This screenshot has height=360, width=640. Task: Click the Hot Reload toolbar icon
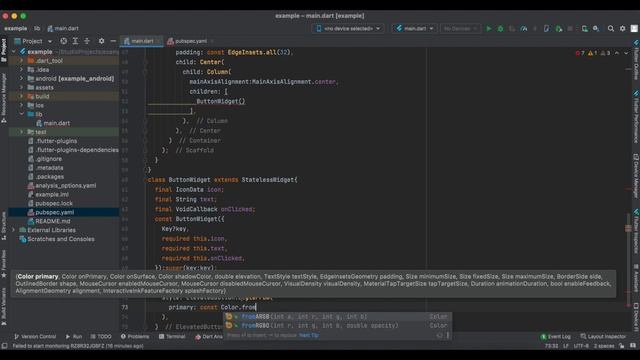point(535,29)
